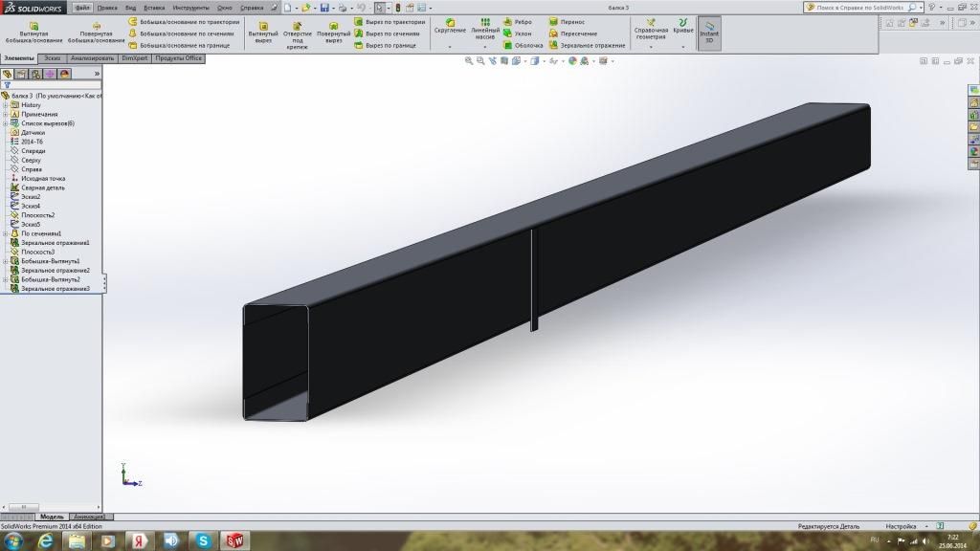
Task: Select the Уклон draft tool
Action: pyautogui.click(x=518, y=33)
